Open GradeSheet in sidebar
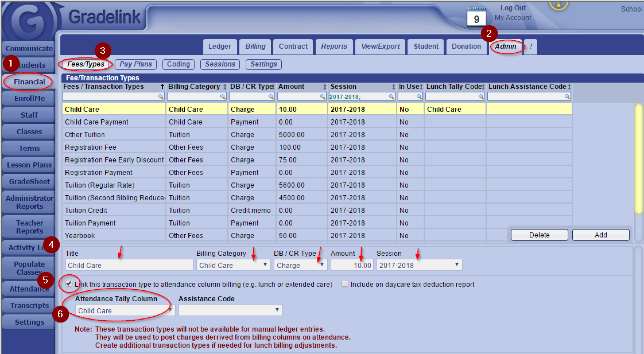This screenshot has height=354, width=644. pos(29,182)
